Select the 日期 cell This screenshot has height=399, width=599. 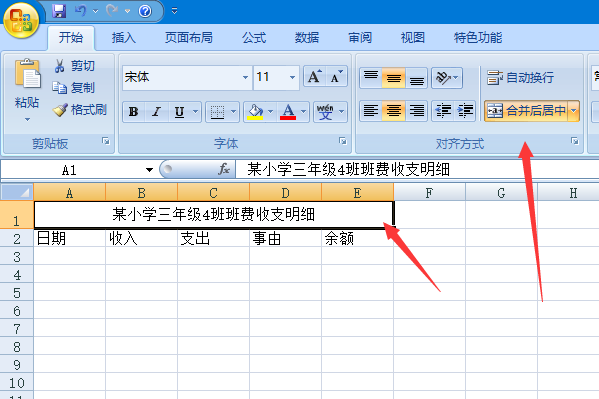point(70,238)
